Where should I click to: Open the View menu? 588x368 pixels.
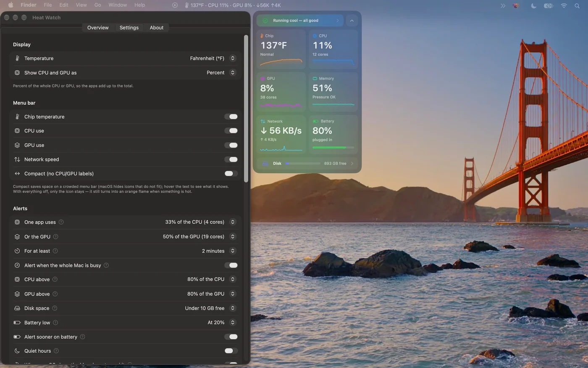81,5
